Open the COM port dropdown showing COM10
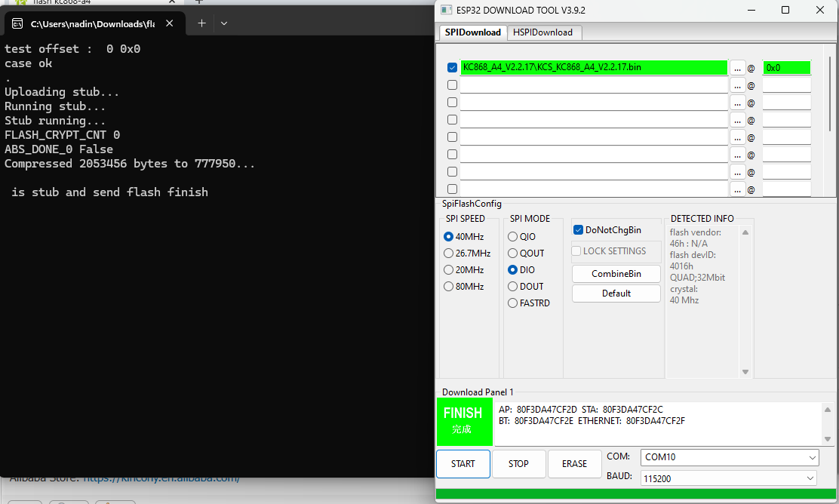 [x=729, y=457]
